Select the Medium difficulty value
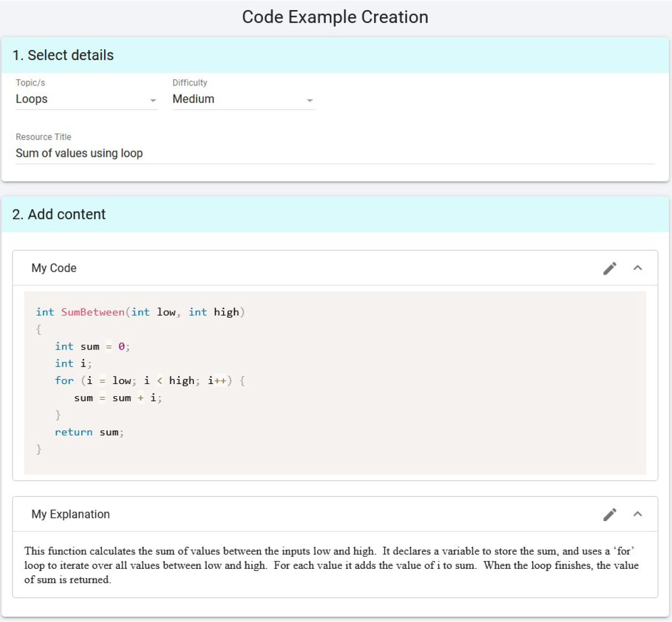Screen dimensions: 672x622 point(193,99)
